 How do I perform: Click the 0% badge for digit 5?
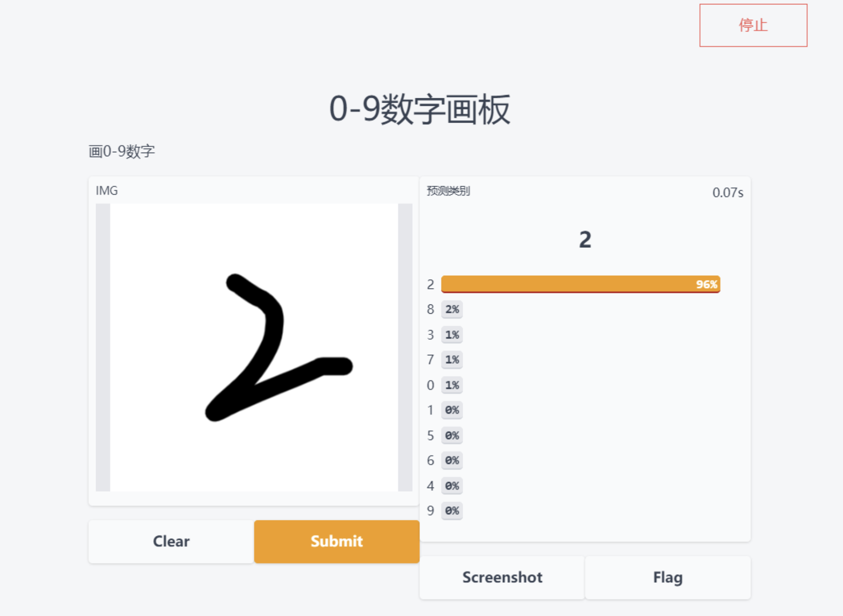(x=452, y=435)
